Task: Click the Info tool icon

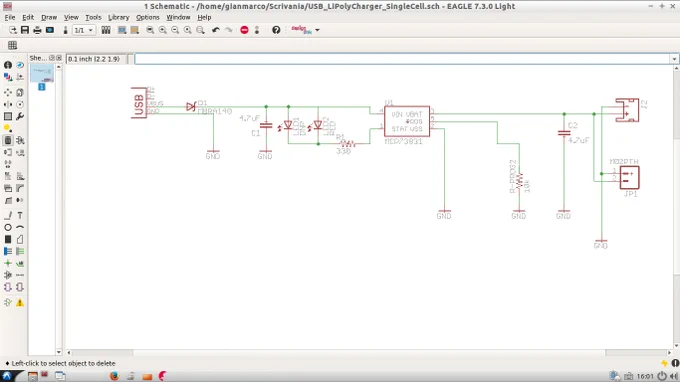Action: tap(8, 65)
